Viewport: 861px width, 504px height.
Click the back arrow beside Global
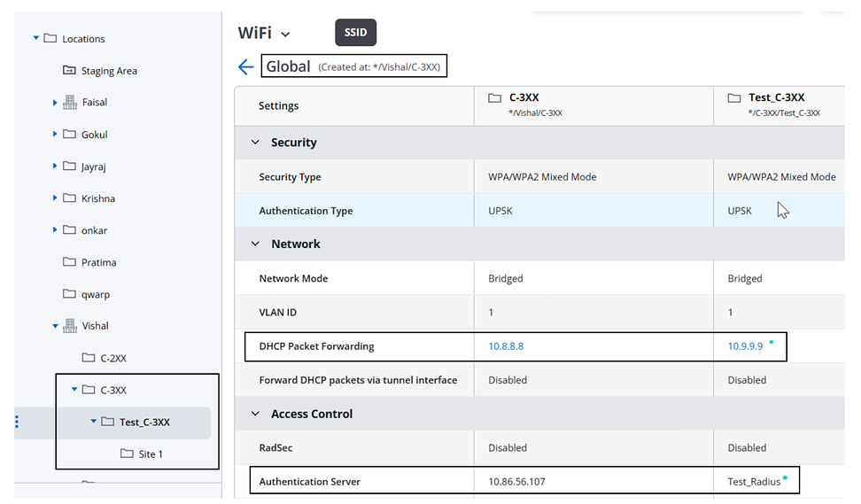(246, 67)
